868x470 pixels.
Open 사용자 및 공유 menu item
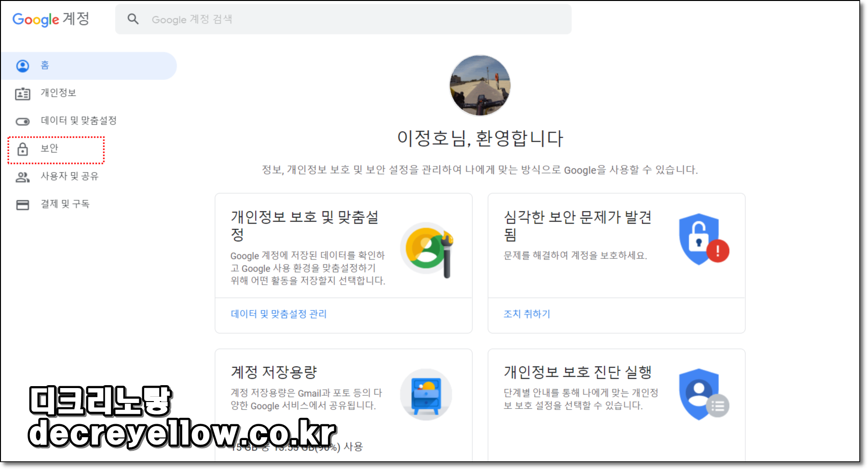pos(69,176)
